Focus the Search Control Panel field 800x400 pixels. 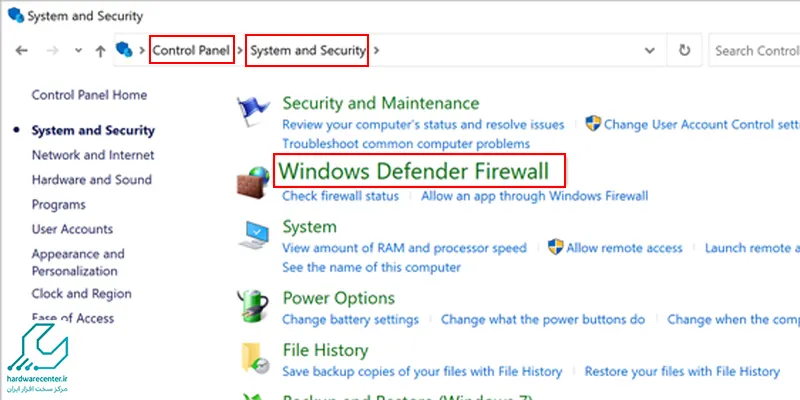point(754,51)
